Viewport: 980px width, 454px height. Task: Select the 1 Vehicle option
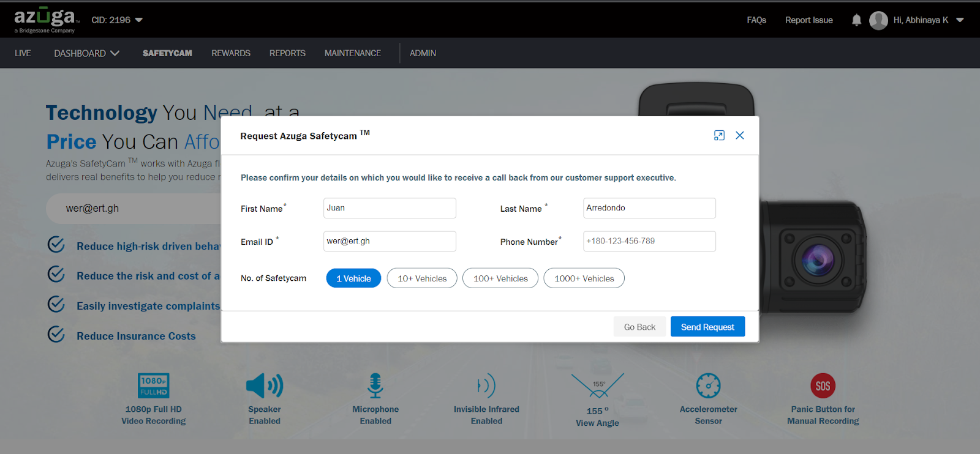(x=353, y=278)
